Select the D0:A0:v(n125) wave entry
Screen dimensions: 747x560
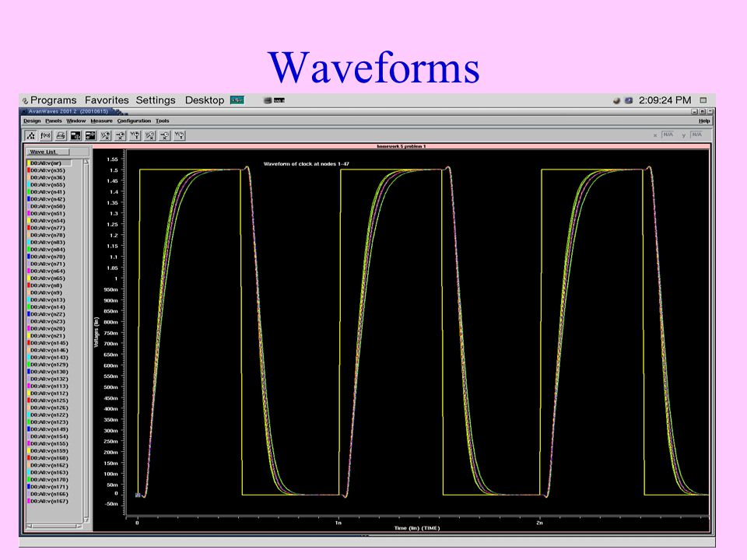tap(48, 401)
